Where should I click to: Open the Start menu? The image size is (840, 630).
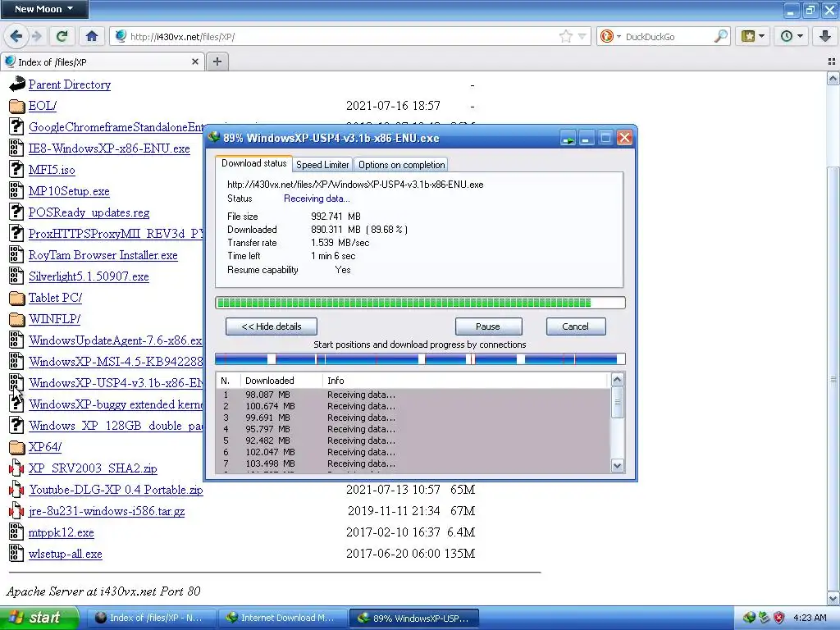(39, 618)
